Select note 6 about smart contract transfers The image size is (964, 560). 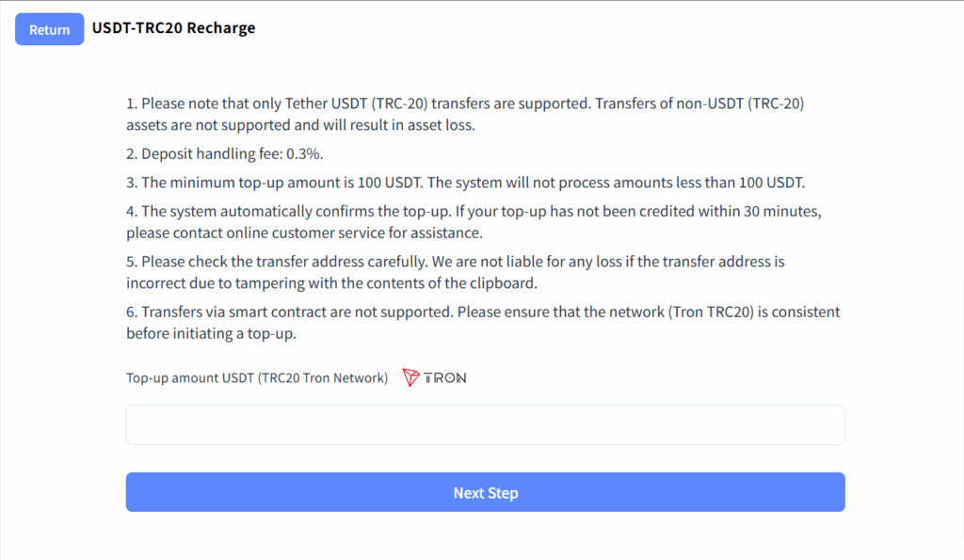click(483, 323)
